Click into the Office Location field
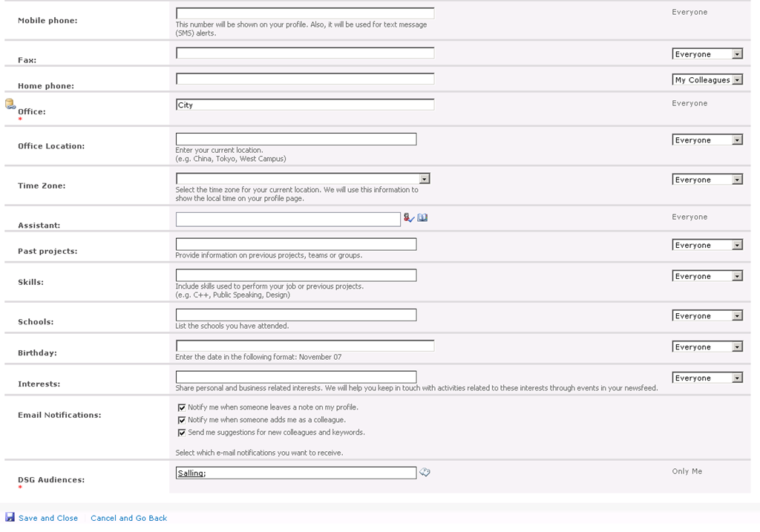The height and width of the screenshot is (532, 760). pyautogui.click(x=295, y=139)
